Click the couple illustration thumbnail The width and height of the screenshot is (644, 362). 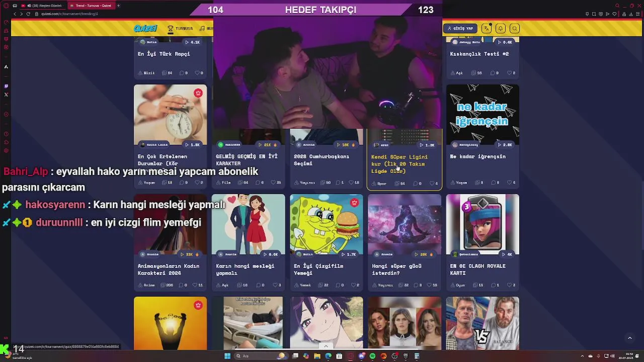pos(248,224)
